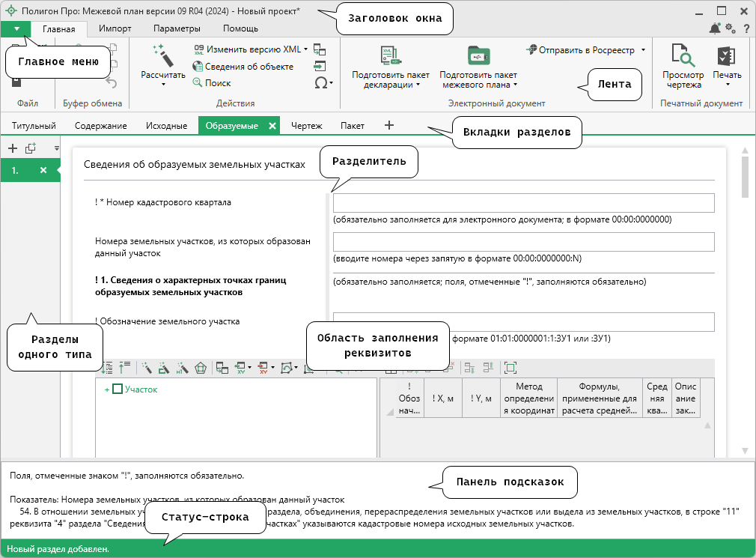Open the green main menu dropdown

[16, 28]
